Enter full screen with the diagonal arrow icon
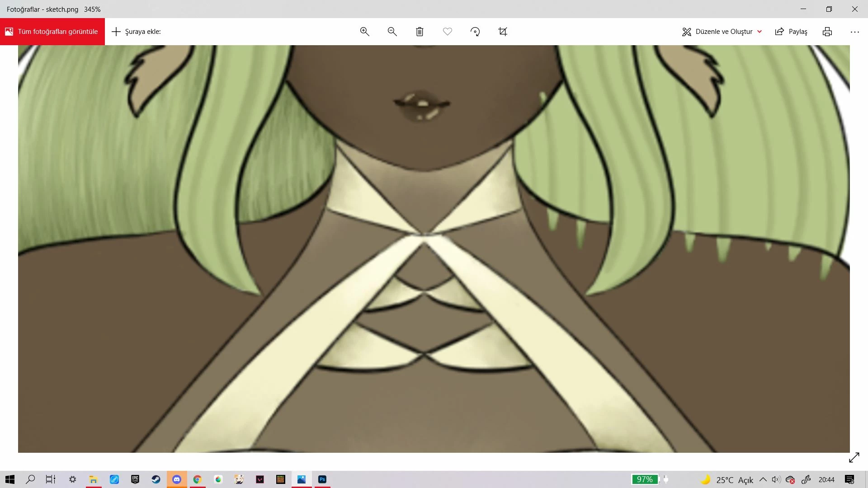 point(854,458)
